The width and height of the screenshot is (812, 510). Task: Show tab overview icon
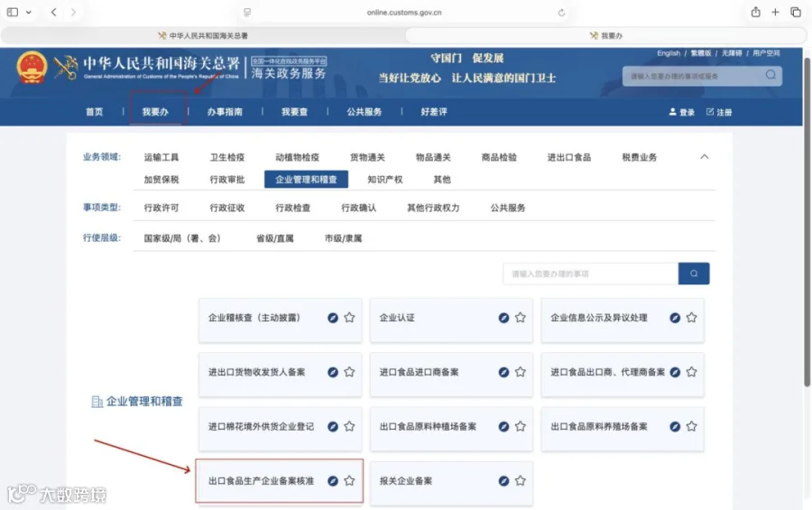click(796, 12)
